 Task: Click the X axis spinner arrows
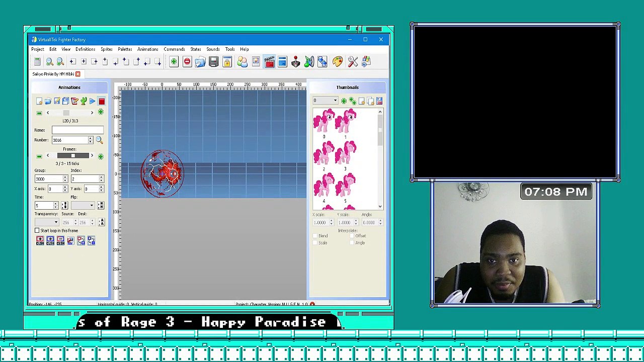click(x=65, y=189)
